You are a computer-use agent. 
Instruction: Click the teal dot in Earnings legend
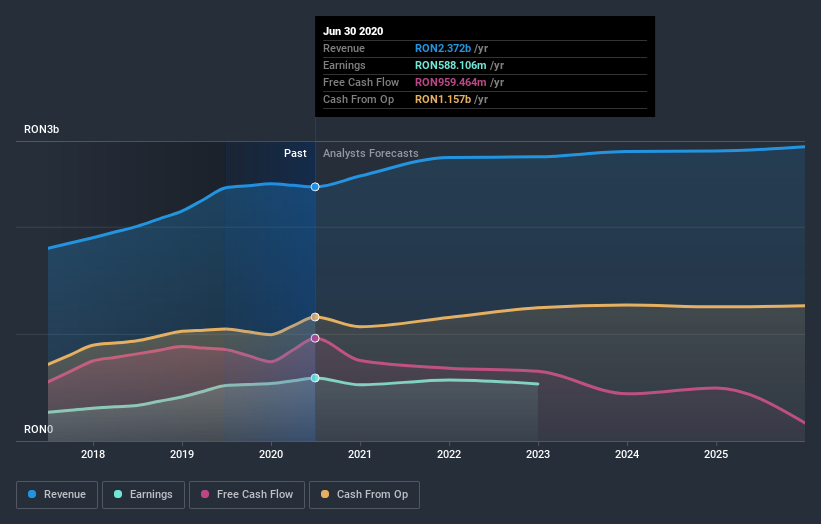coord(118,494)
